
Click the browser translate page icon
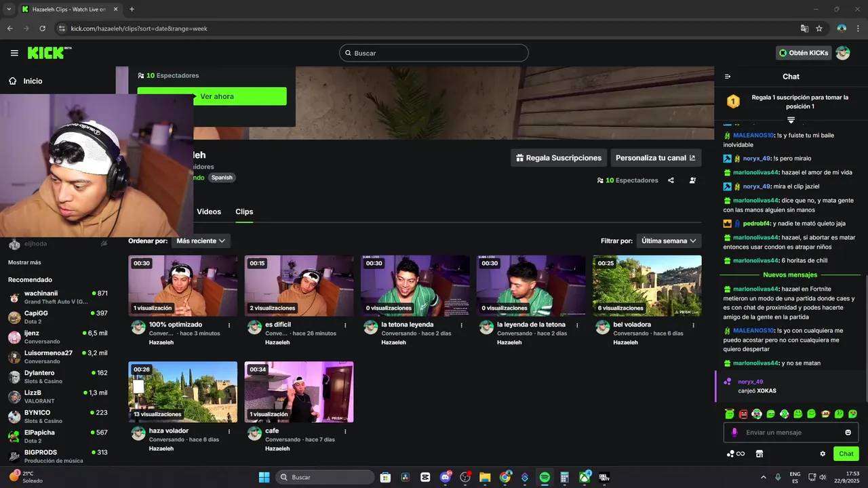(804, 28)
